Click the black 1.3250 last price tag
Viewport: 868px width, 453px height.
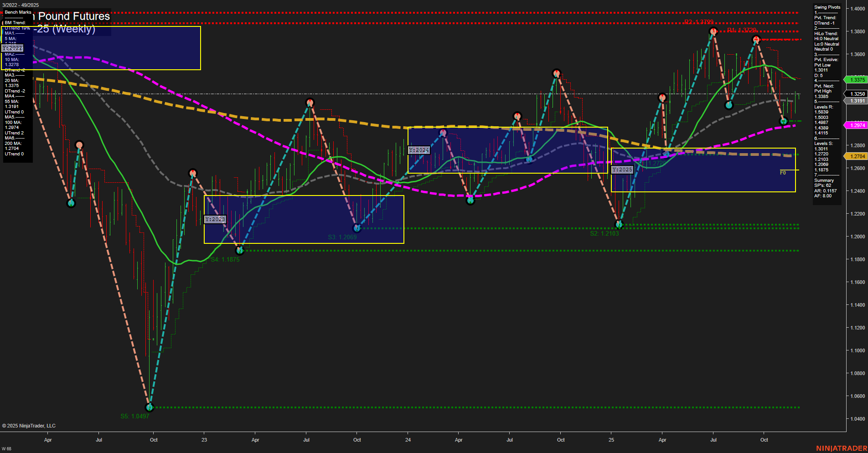pos(856,93)
